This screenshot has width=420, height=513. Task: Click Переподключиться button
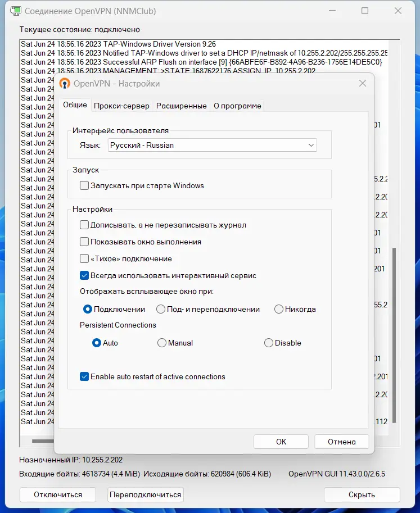pos(146,494)
